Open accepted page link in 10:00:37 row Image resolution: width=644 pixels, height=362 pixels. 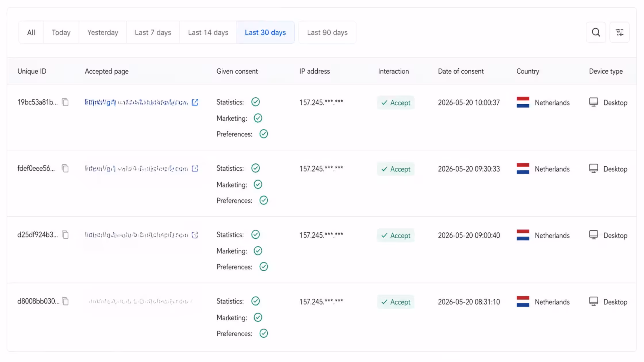[x=136, y=102]
